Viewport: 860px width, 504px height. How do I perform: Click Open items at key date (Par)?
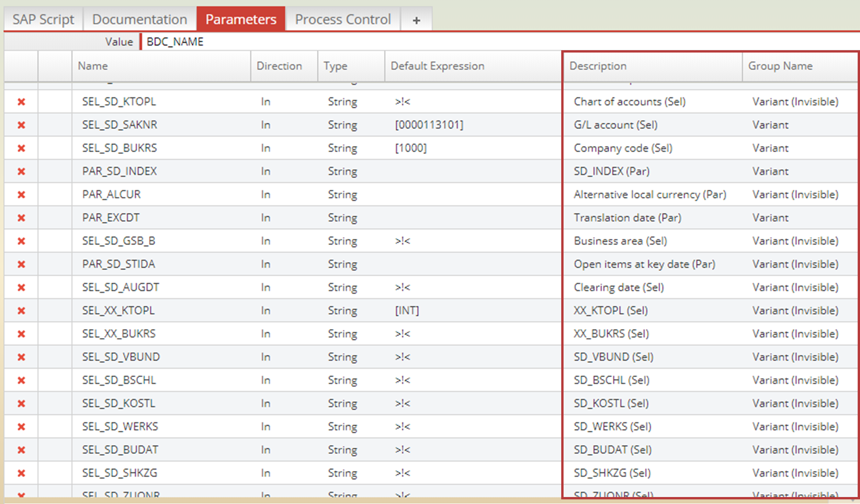click(x=645, y=265)
